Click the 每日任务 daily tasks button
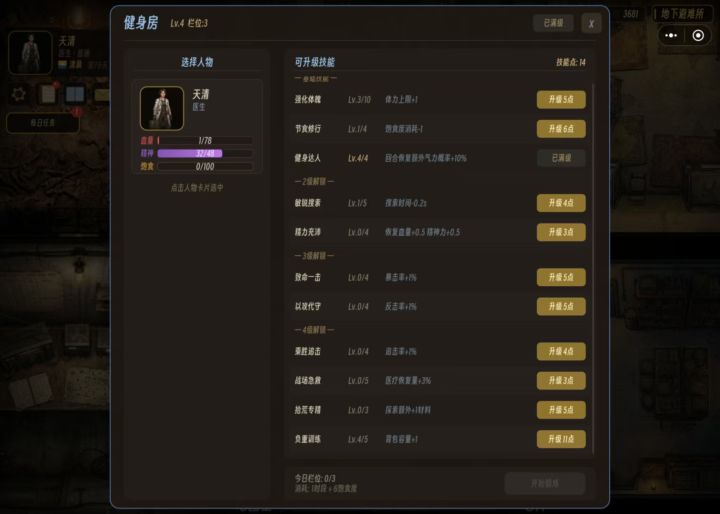This screenshot has height=514, width=720. point(43,123)
